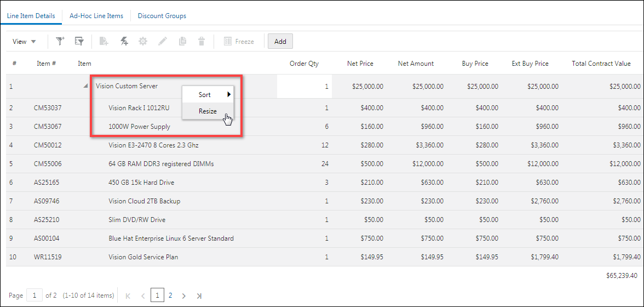Click the trash delete icon
This screenshot has width=644, height=307.
pyautogui.click(x=202, y=41)
